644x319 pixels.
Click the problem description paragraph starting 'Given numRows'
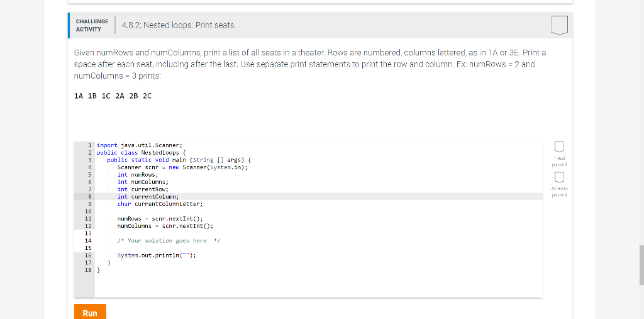click(310, 65)
